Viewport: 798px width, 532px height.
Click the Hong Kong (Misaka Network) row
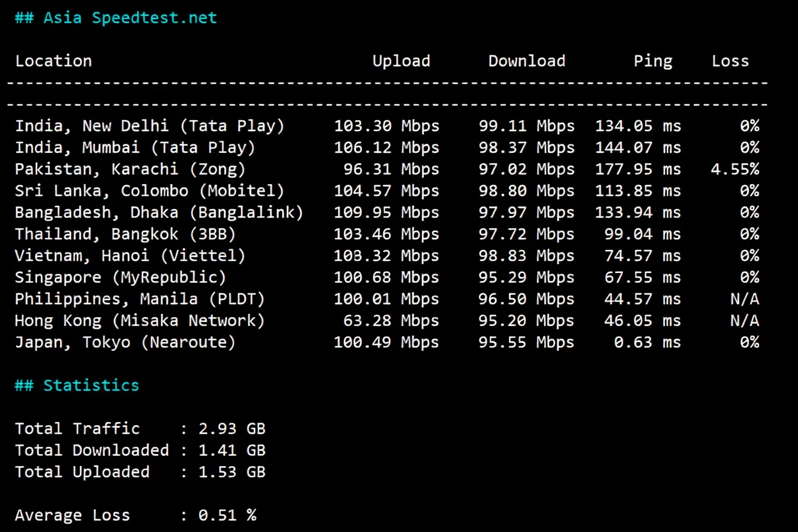coord(140,320)
